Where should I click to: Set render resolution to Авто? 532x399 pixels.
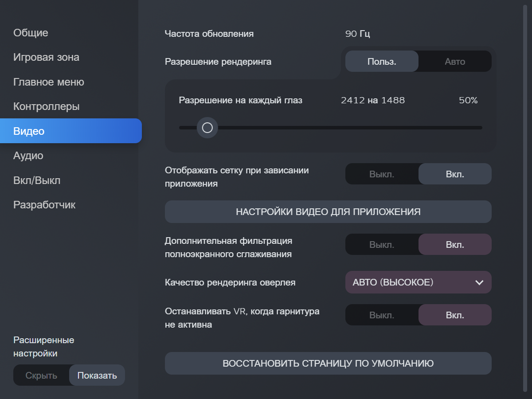pyautogui.click(x=455, y=62)
